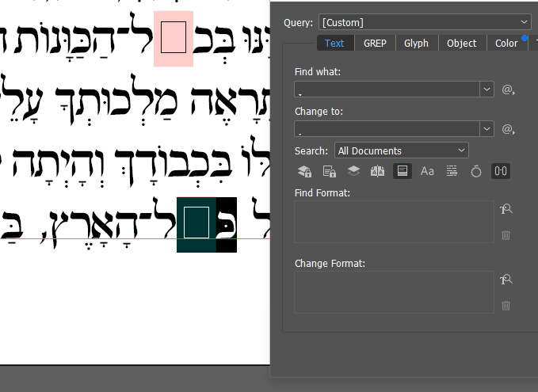Viewport: 538px width, 392px height.
Task: Toggle Include Locked Layers search option
Action: 305,171
